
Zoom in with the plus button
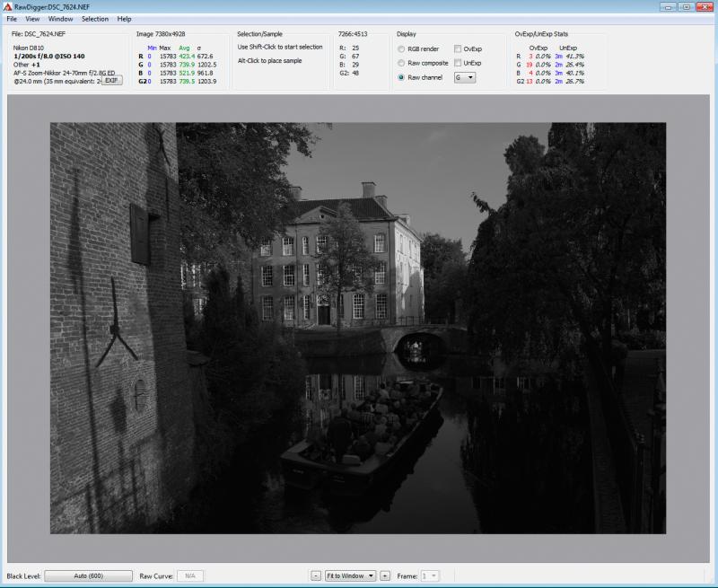(x=385, y=575)
